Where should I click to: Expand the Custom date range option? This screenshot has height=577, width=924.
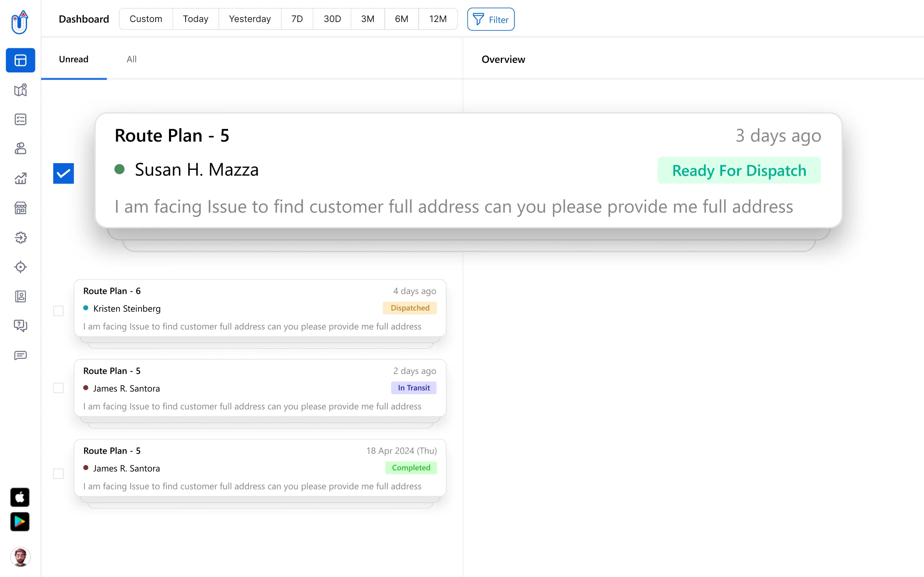(x=146, y=19)
